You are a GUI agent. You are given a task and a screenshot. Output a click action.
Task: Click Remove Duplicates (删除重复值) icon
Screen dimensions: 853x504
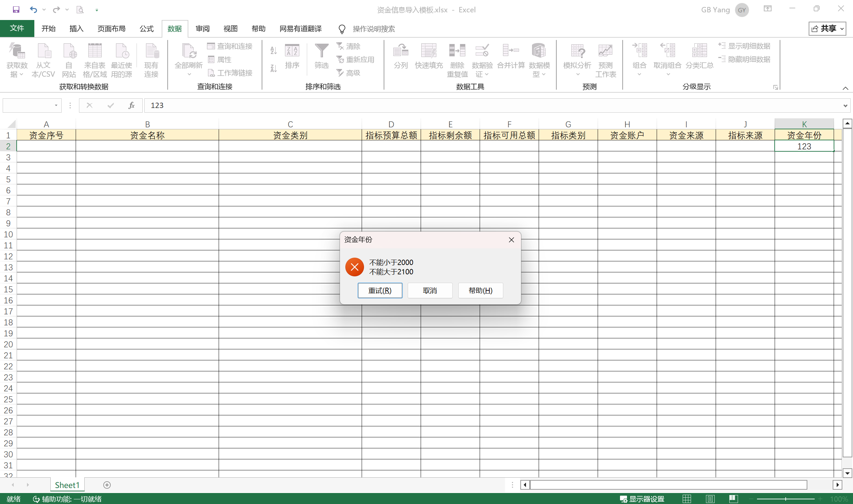[457, 60]
